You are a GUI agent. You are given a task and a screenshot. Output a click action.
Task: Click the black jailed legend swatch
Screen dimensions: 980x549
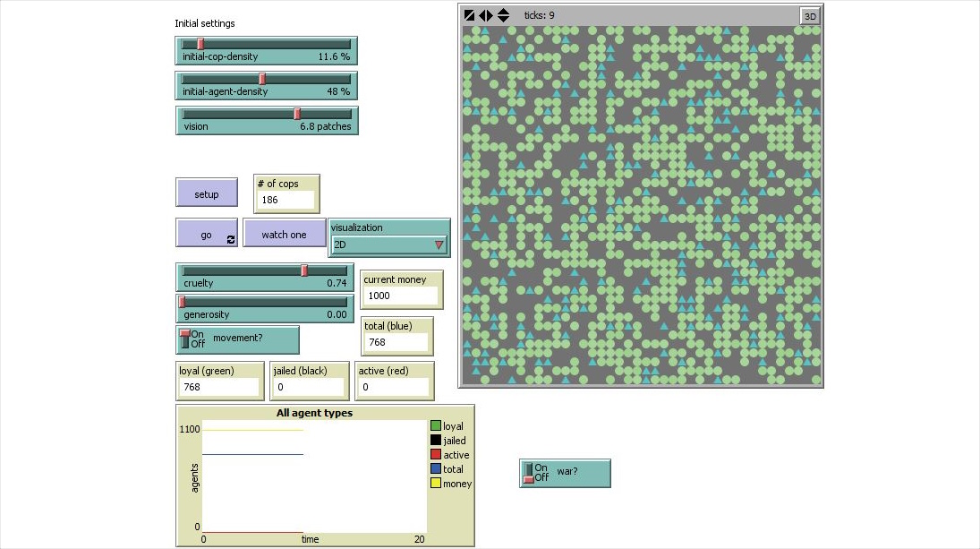pos(436,441)
